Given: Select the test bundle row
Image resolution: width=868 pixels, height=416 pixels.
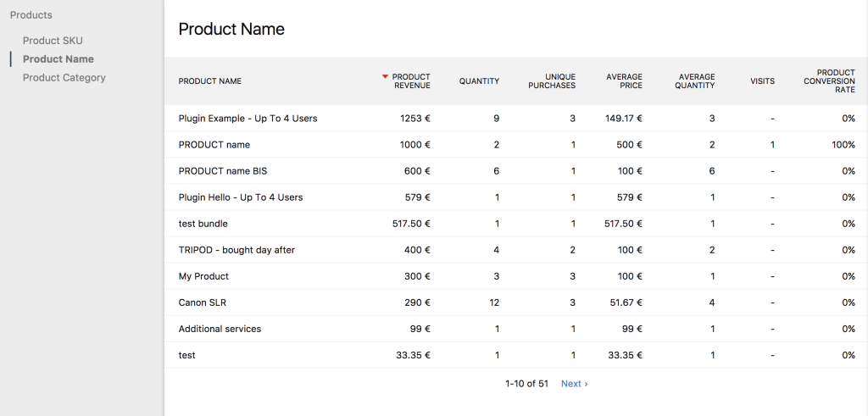Looking at the screenshot, I should tap(516, 224).
